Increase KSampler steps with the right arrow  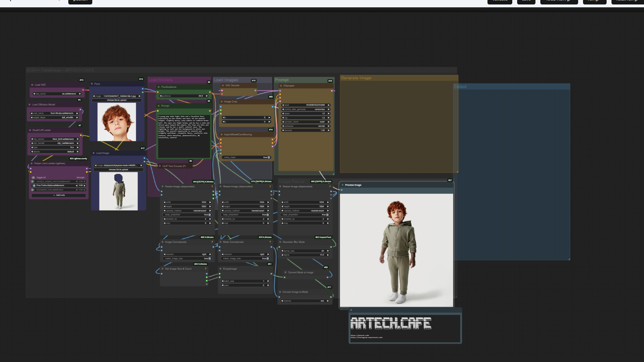(x=329, y=113)
